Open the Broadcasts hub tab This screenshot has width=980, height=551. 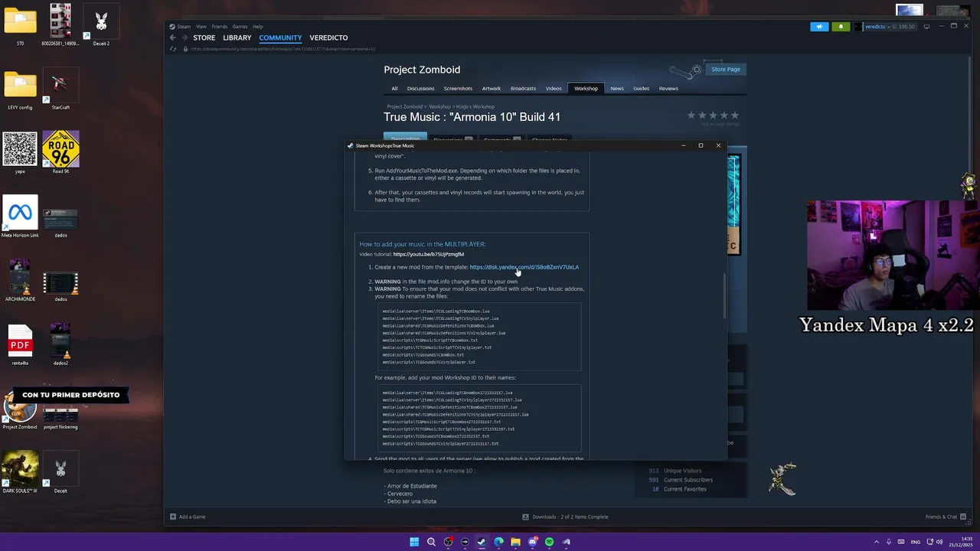pos(524,89)
